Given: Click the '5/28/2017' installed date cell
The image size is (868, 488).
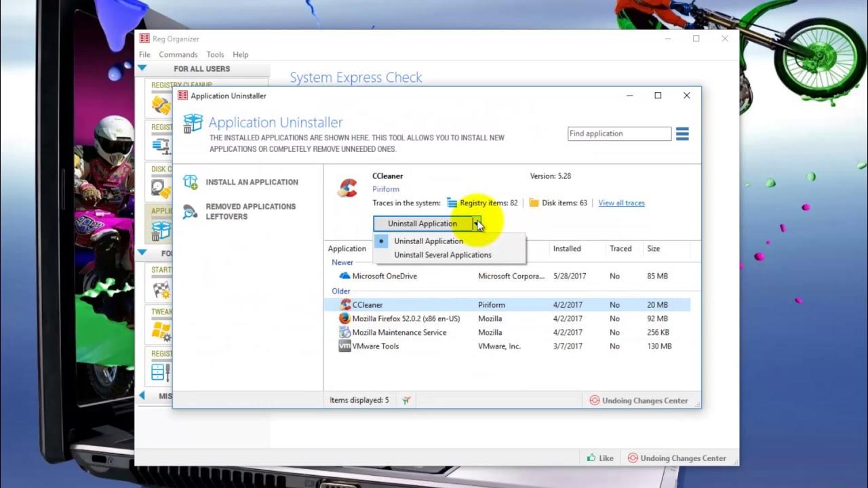Looking at the screenshot, I should click(570, 276).
